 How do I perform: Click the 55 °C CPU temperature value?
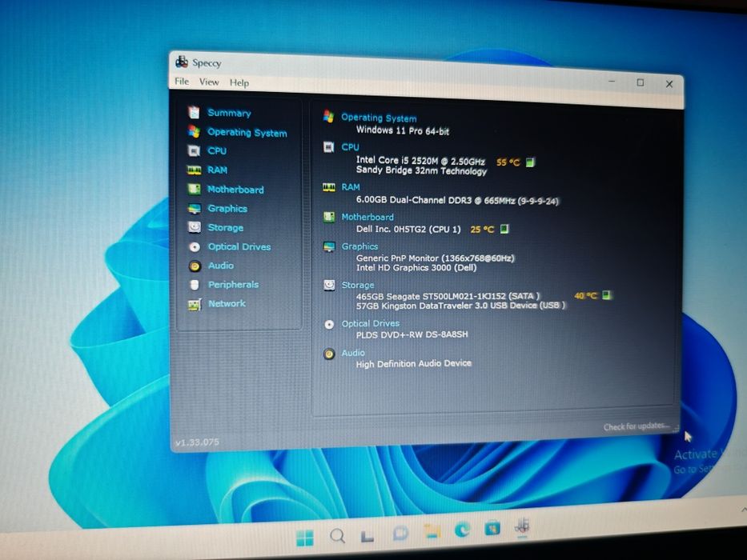(x=508, y=162)
